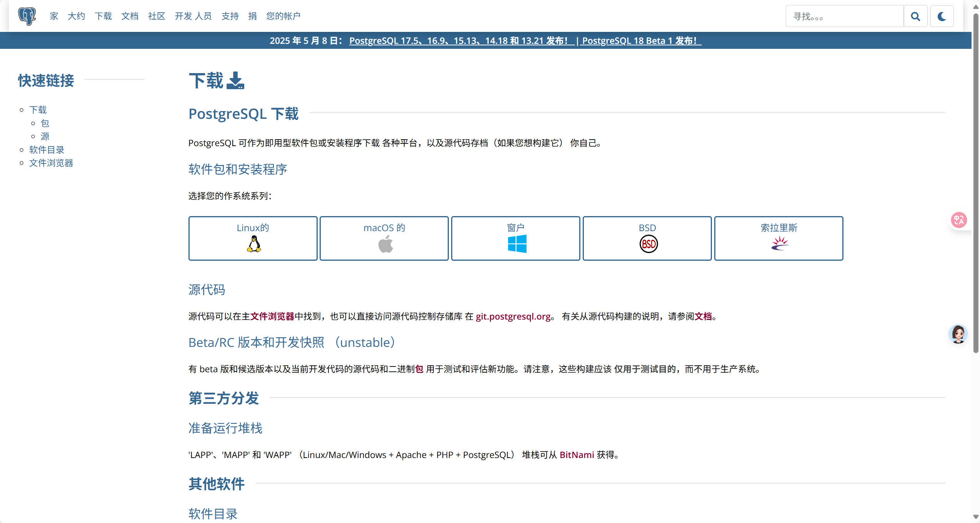Open 文件浏览器 from the quick links sidebar
The image size is (980, 523).
51,163
